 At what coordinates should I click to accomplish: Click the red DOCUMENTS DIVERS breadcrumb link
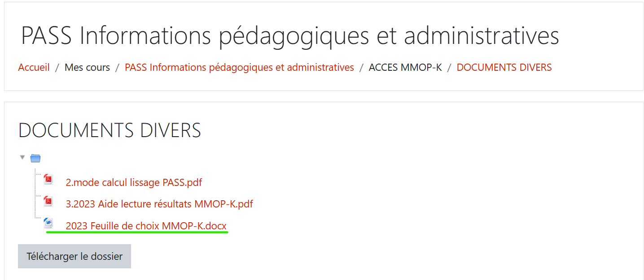pos(504,67)
